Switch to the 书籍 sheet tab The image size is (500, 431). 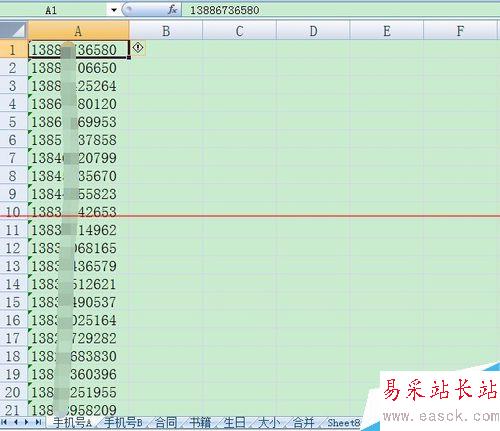point(200,423)
